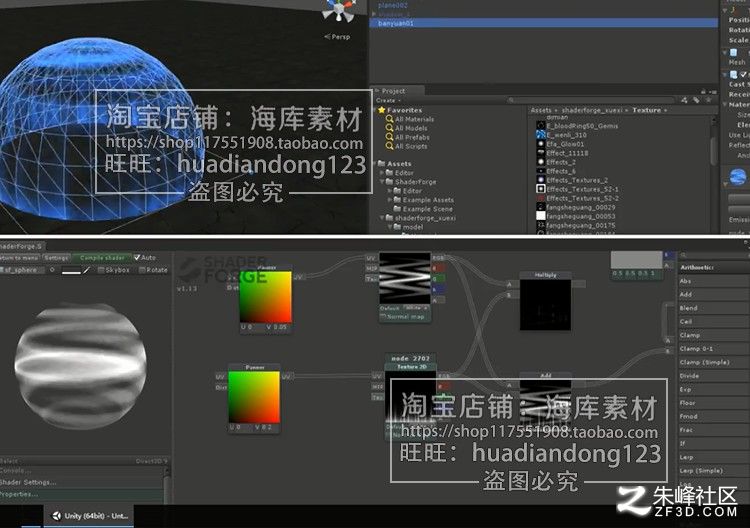Click the search by type icon
The image size is (750, 528).
click(x=684, y=100)
